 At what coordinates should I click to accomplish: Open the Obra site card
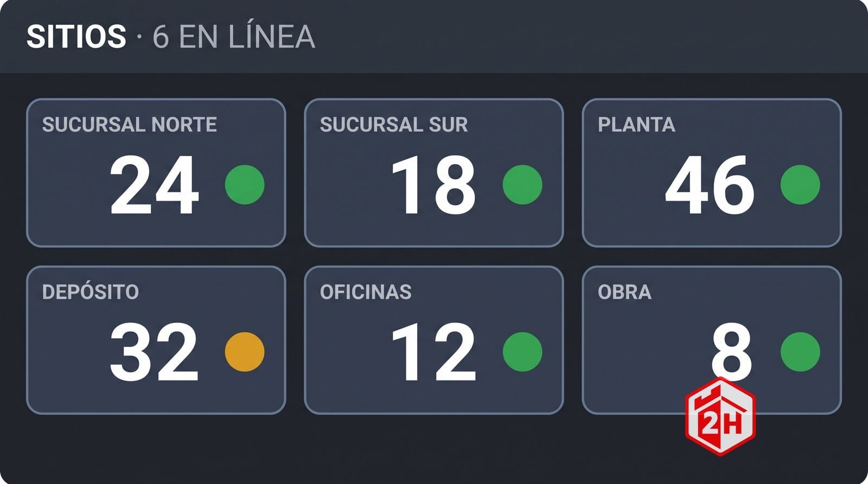click(712, 340)
